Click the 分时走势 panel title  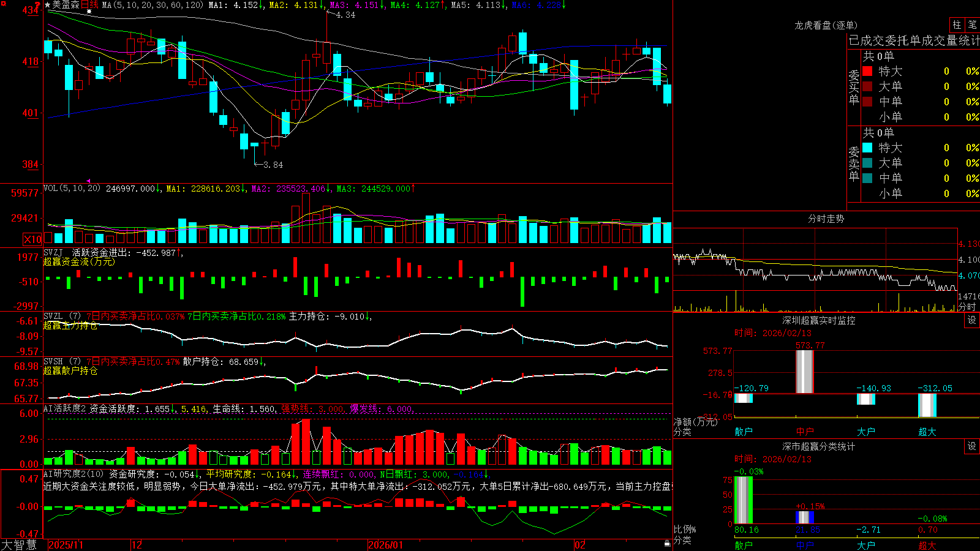[x=826, y=219]
